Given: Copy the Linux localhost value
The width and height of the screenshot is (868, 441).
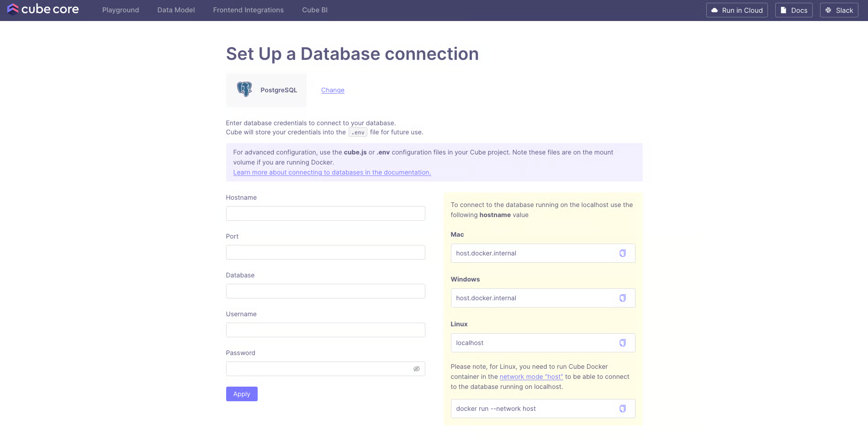Looking at the screenshot, I should [x=622, y=343].
